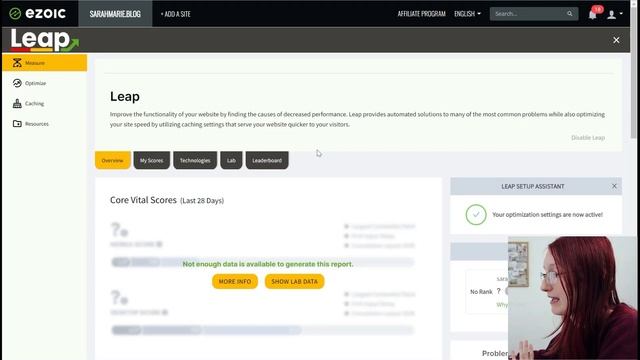Select Optimize in the sidebar
Image resolution: width=640 pixels, height=360 pixels.
point(44,83)
